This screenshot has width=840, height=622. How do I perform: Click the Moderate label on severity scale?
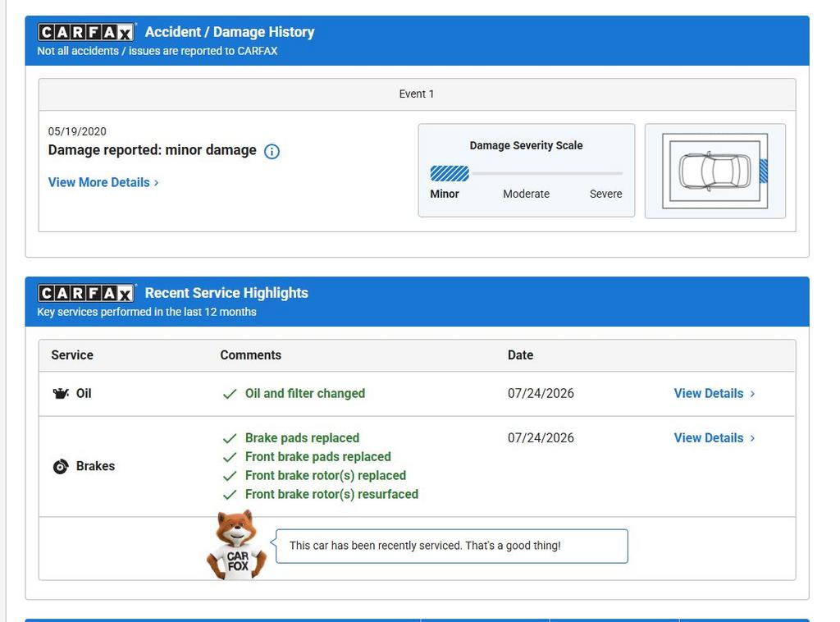pyautogui.click(x=526, y=194)
